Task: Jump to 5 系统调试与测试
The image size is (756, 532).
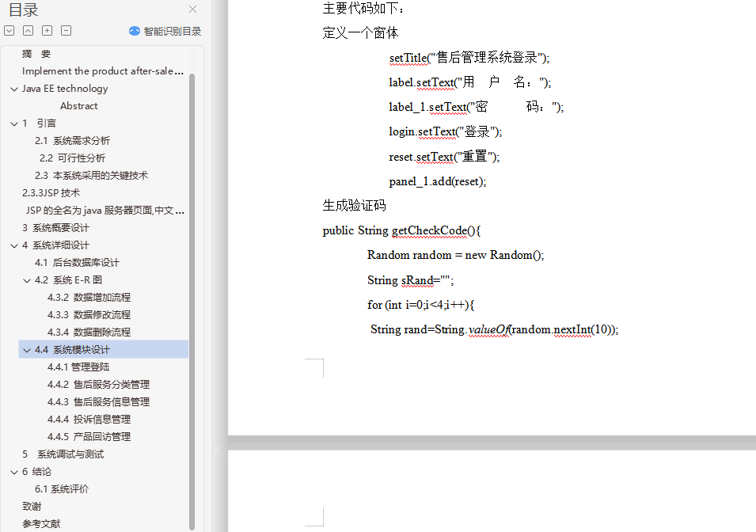Action: (x=63, y=454)
